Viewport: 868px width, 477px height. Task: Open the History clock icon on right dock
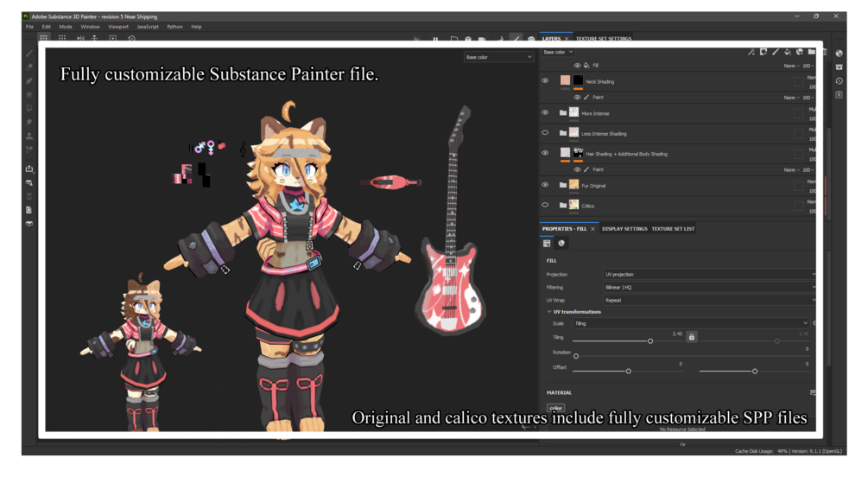[x=839, y=81]
